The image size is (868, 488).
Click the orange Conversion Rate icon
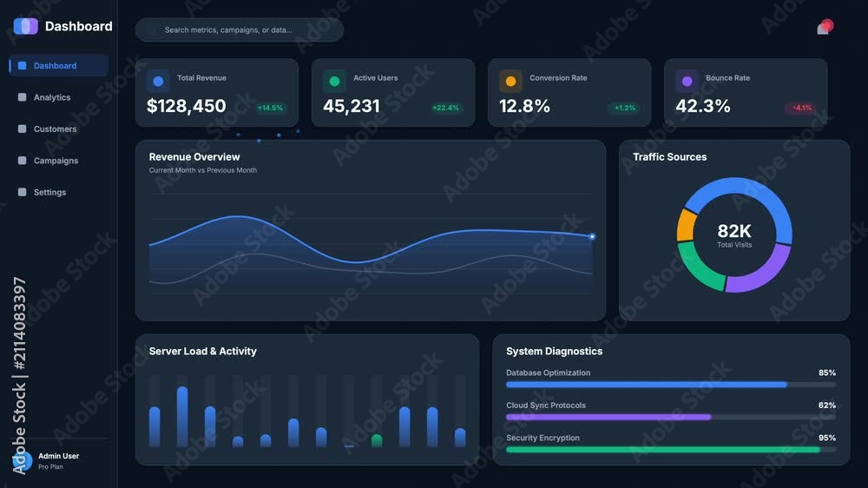click(x=510, y=82)
